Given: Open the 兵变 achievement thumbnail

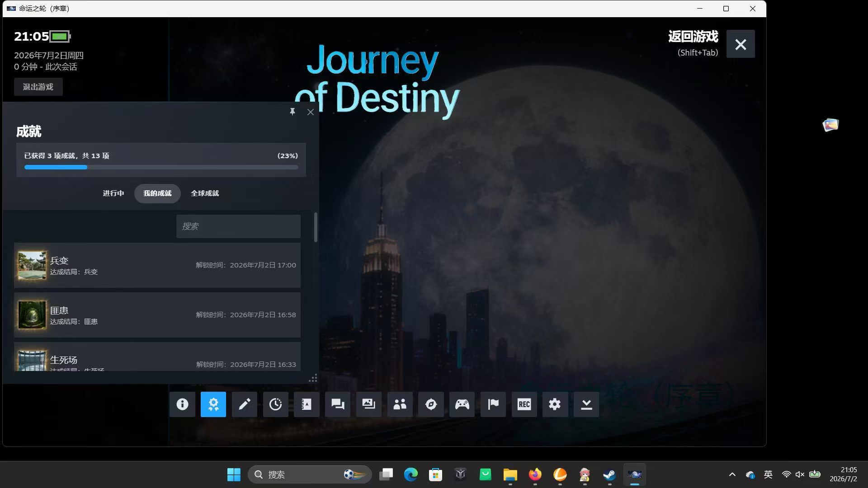Looking at the screenshot, I should tap(32, 265).
